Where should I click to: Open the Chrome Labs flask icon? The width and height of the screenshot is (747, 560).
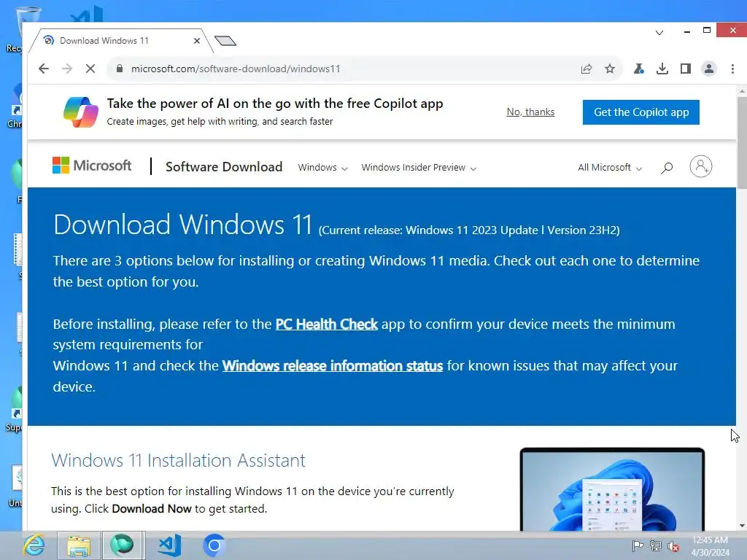tap(639, 69)
